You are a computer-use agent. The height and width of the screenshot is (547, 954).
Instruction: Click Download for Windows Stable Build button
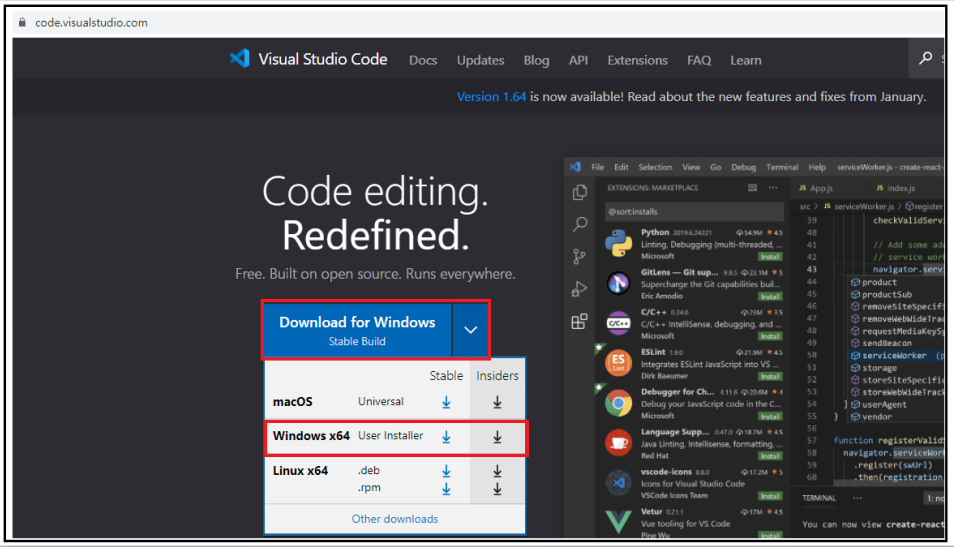click(x=357, y=330)
